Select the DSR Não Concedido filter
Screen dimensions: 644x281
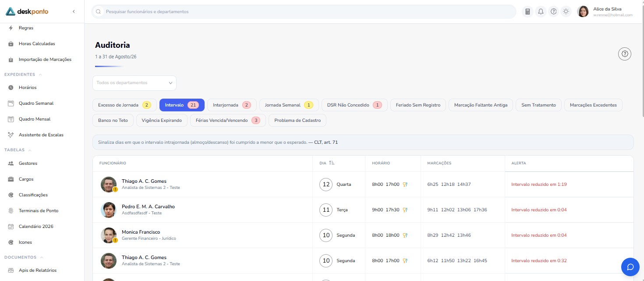[x=354, y=105]
